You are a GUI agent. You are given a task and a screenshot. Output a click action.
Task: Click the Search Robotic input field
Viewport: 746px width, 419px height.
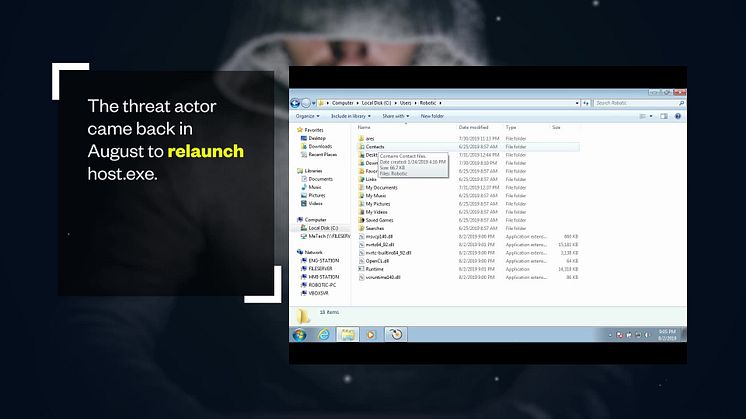636,103
